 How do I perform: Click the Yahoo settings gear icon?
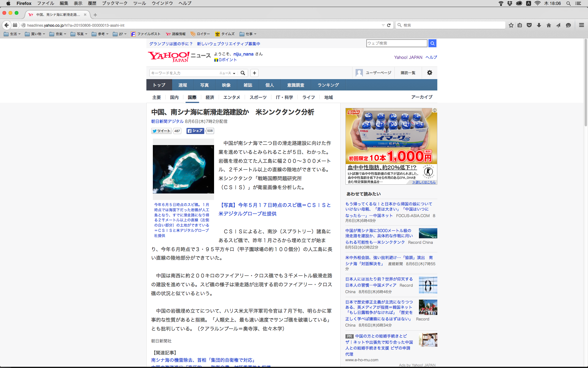click(429, 73)
